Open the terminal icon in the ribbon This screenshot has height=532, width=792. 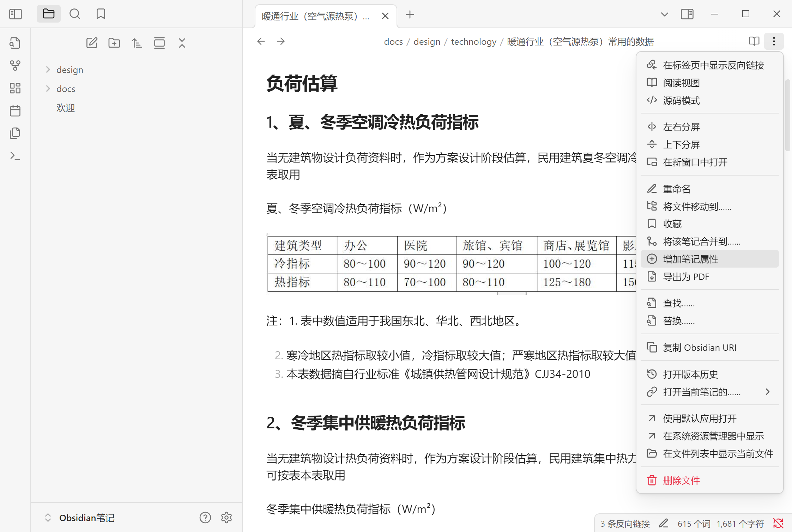(15, 155)
